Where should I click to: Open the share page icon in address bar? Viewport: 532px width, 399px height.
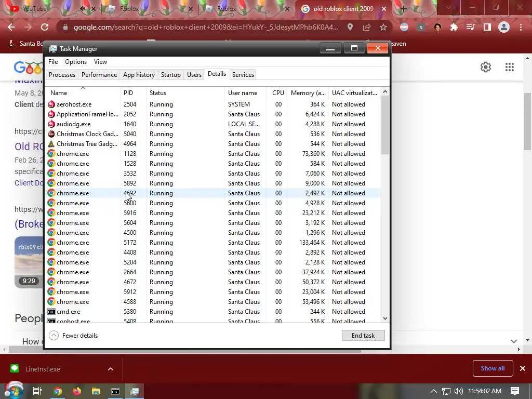point(367,27)
